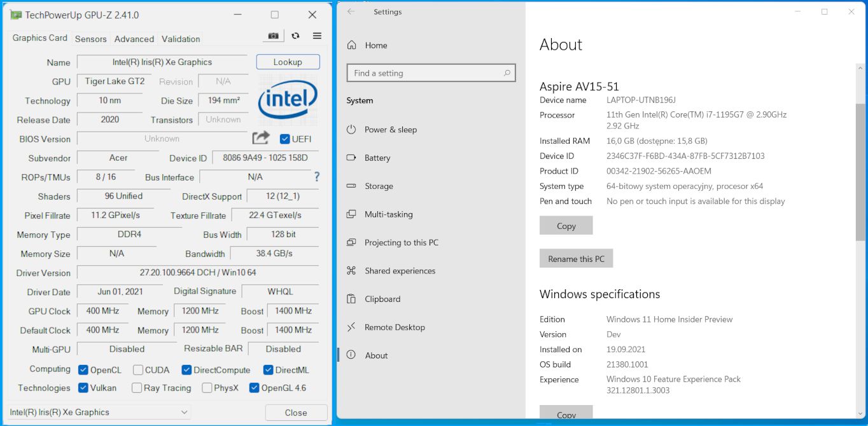The image size is (868, 426).
Task: Copy Windows specifications with lower Copy button
Action: 566,413
